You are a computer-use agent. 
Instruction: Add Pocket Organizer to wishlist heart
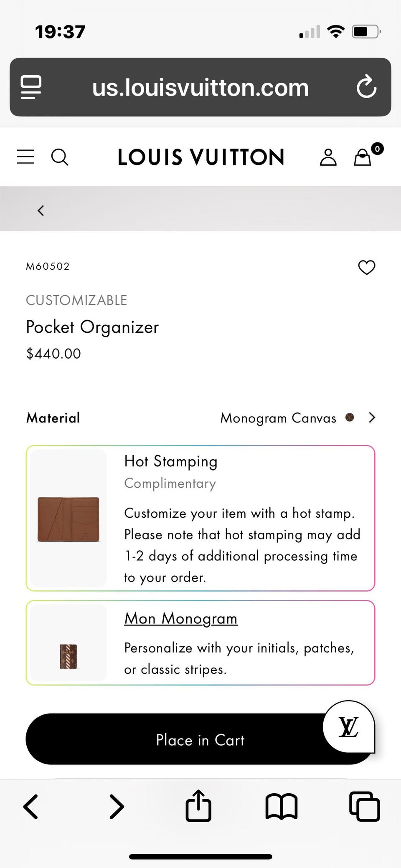(x=367, y=267)
